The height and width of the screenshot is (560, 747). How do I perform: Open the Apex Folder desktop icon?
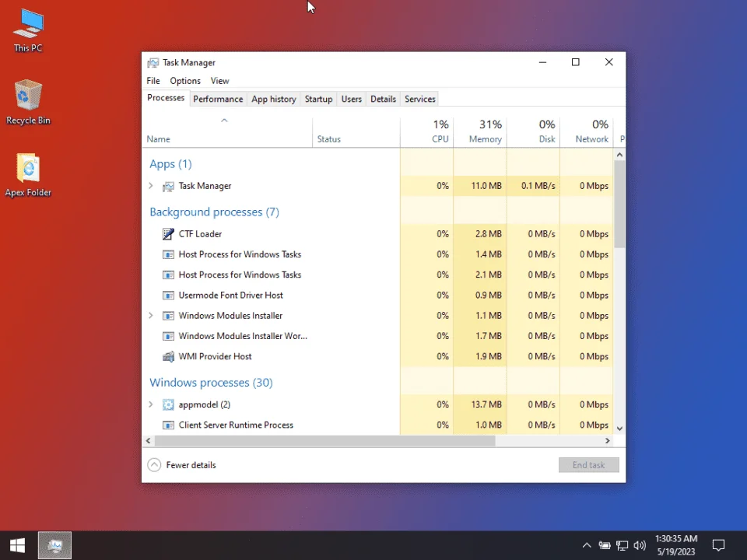(x=28, y=175)
